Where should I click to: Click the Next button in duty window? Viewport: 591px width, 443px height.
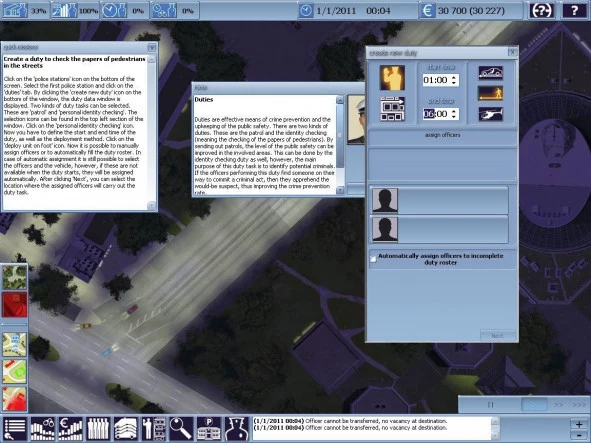(498, 335)
